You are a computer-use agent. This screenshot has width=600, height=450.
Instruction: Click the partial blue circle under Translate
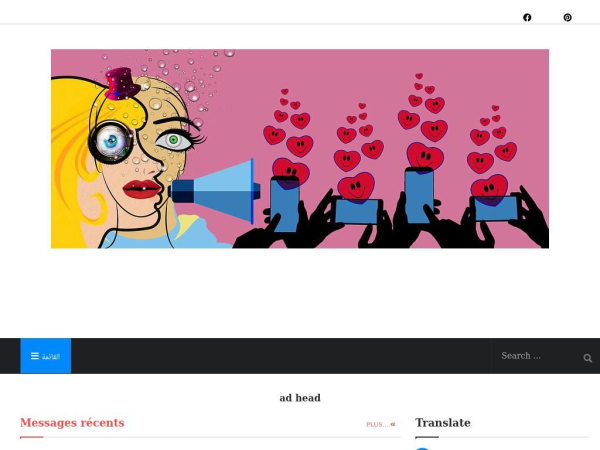[422, 448]
